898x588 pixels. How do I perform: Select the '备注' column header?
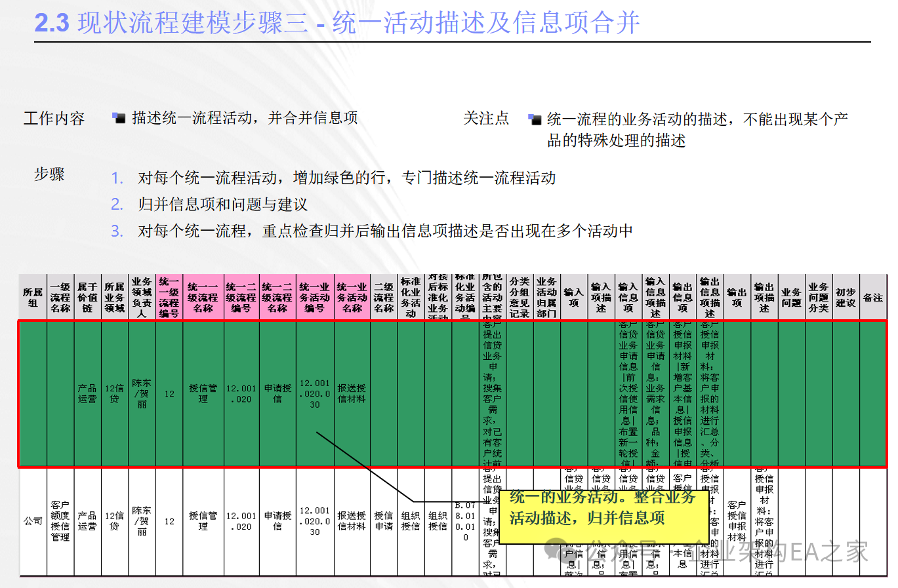pyautogui.click(x=873, y=298)
